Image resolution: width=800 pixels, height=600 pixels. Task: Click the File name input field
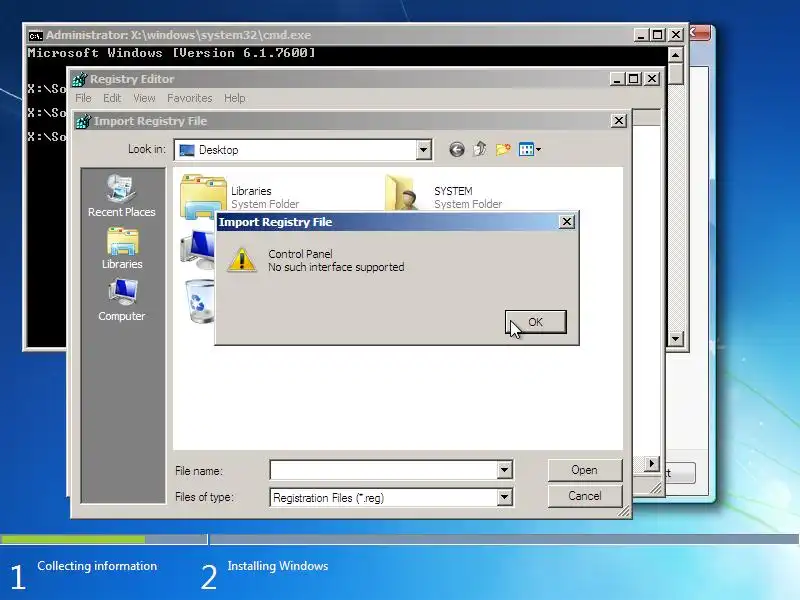coord(384,470)
